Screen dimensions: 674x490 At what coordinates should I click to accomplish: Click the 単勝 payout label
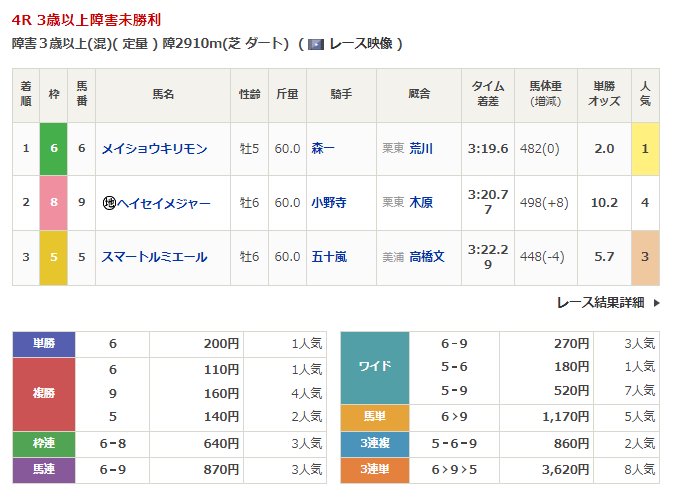44,344
